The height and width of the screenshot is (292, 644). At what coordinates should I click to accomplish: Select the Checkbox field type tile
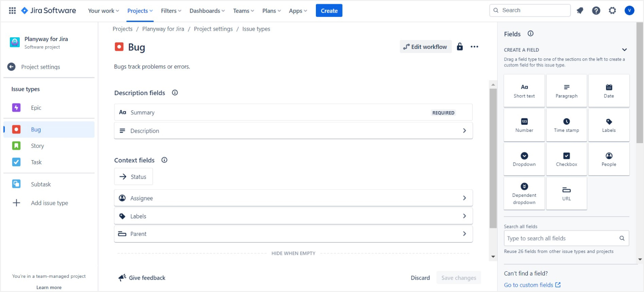(x=566, y=159)
